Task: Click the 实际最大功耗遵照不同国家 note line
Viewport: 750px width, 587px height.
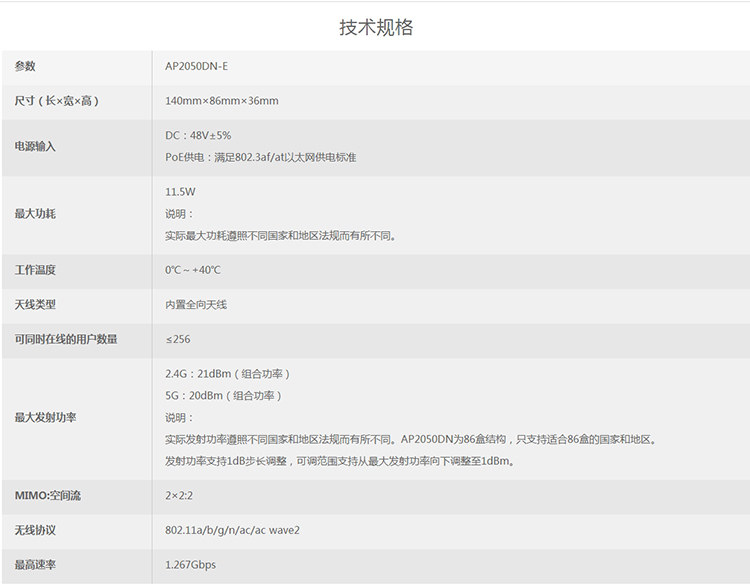Action: tap(281, 236)
